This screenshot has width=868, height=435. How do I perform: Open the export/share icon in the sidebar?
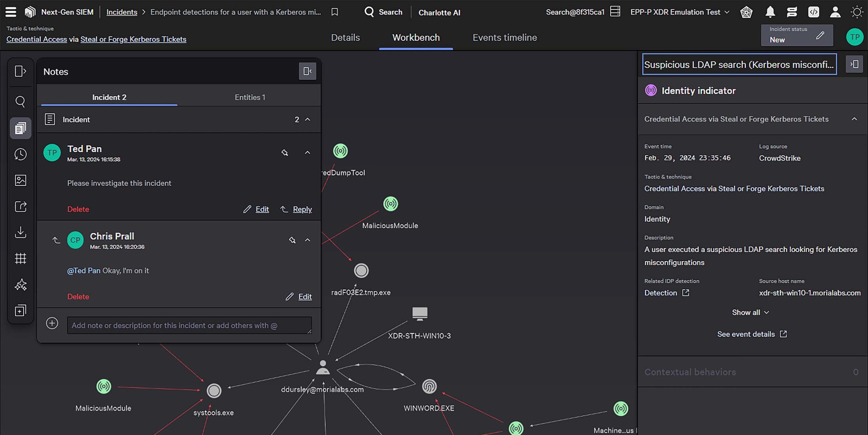(x=20, y=206)
